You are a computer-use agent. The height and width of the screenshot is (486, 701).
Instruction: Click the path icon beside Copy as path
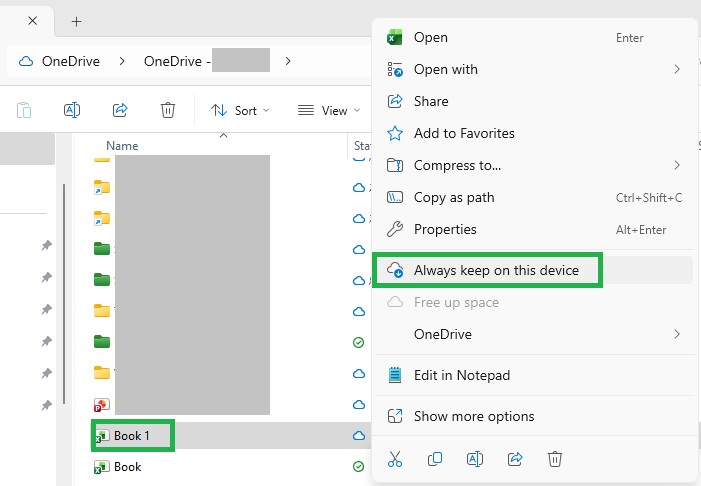(395, 197)
